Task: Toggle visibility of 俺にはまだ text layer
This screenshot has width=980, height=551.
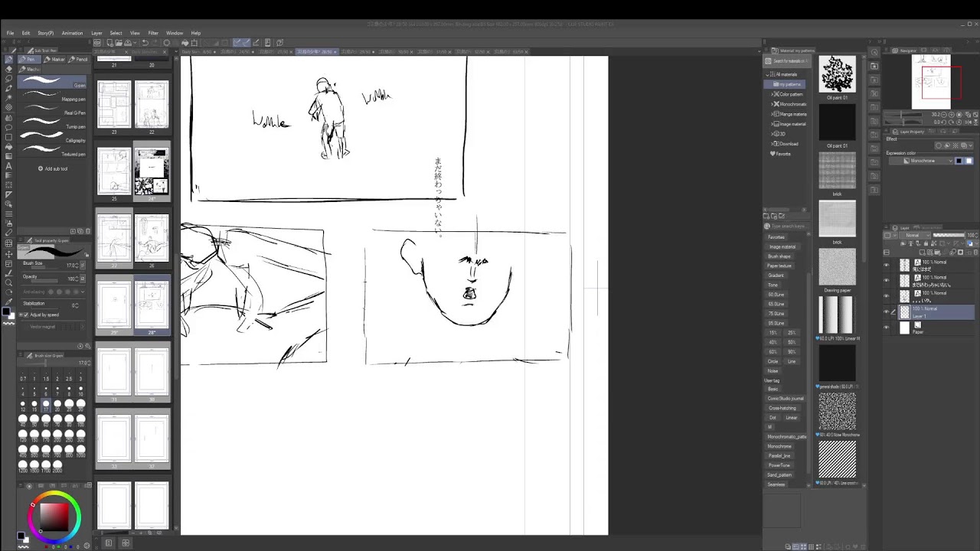Action: coord(887,265)
